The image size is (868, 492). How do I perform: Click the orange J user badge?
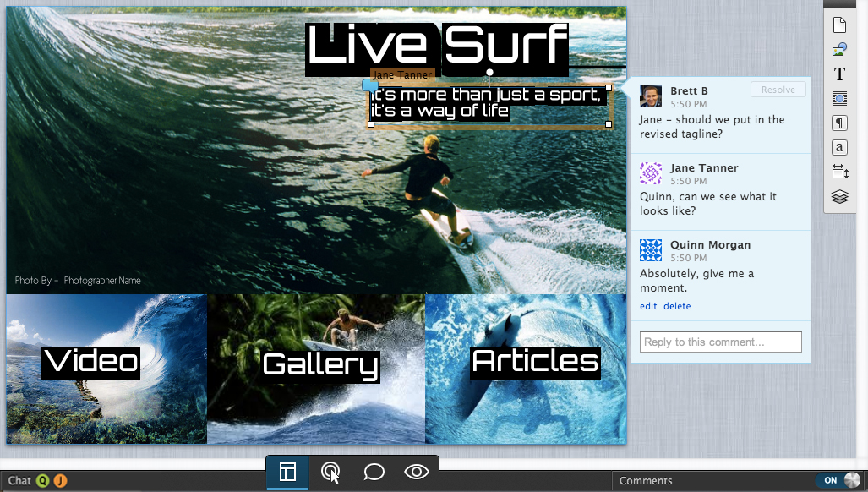click(60, 481)
